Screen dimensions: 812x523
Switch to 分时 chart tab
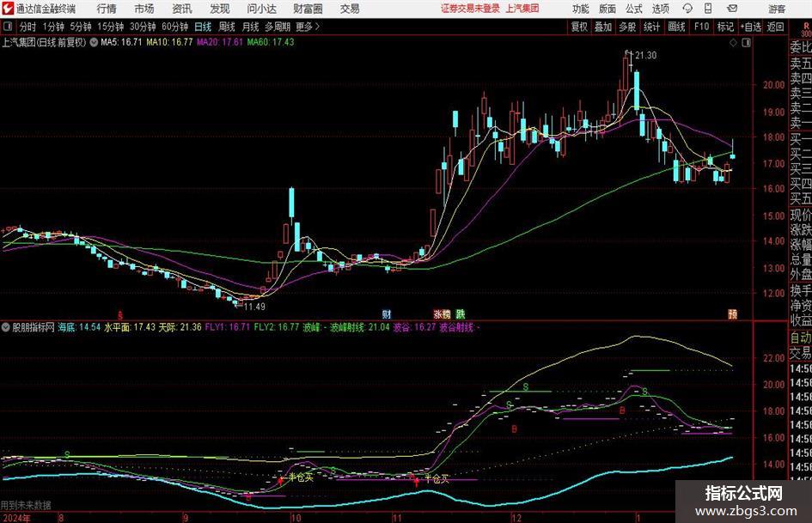tap(27, 27)
